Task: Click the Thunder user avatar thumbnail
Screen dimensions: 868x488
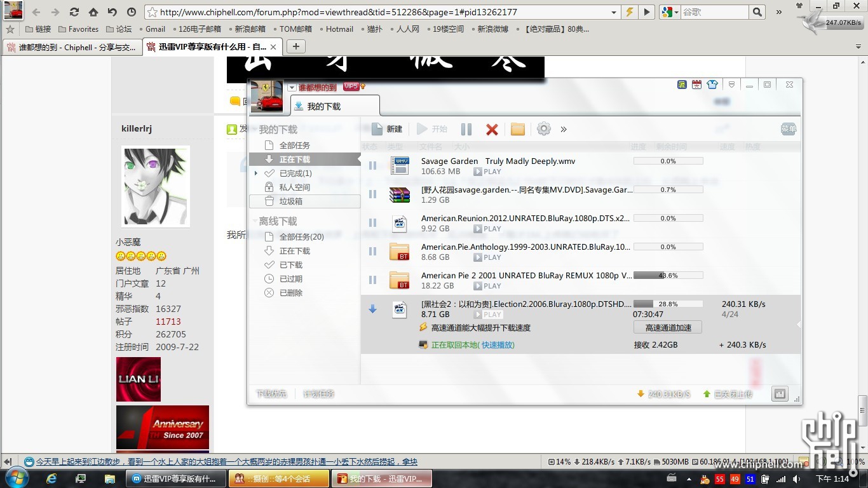Action: 267,96
